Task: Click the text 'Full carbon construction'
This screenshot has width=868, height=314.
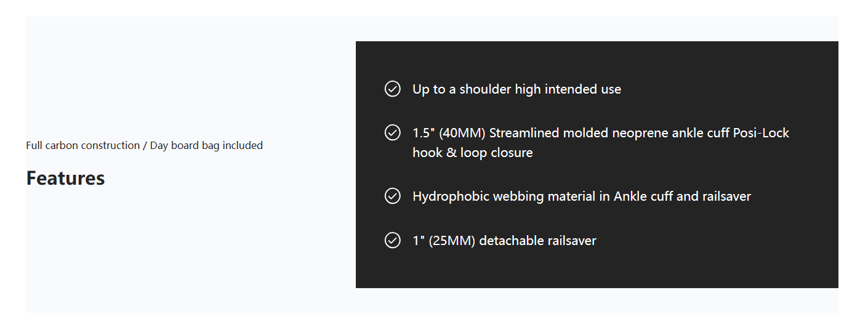Action: (83, 145)
